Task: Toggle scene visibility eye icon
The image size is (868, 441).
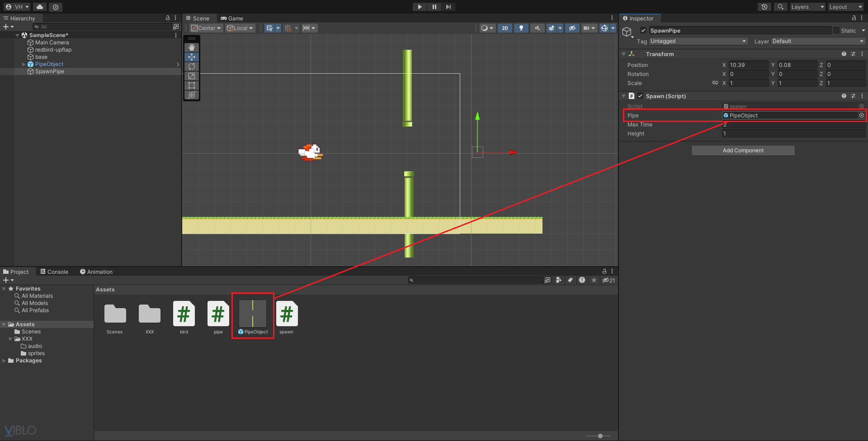Action: (572, 28)
